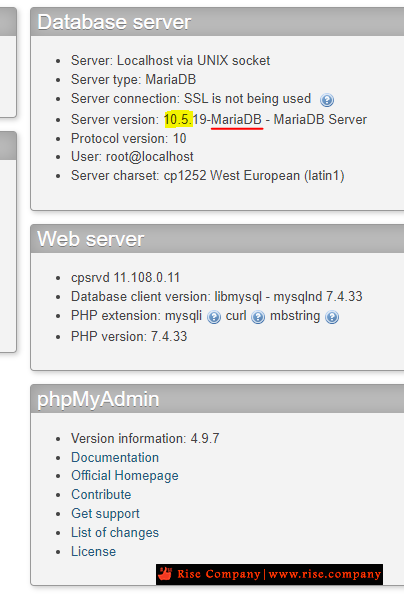This screenshot has width=404, height=598.
Task: Click help icon next to curl extension
Action: [x=258, y=317]
